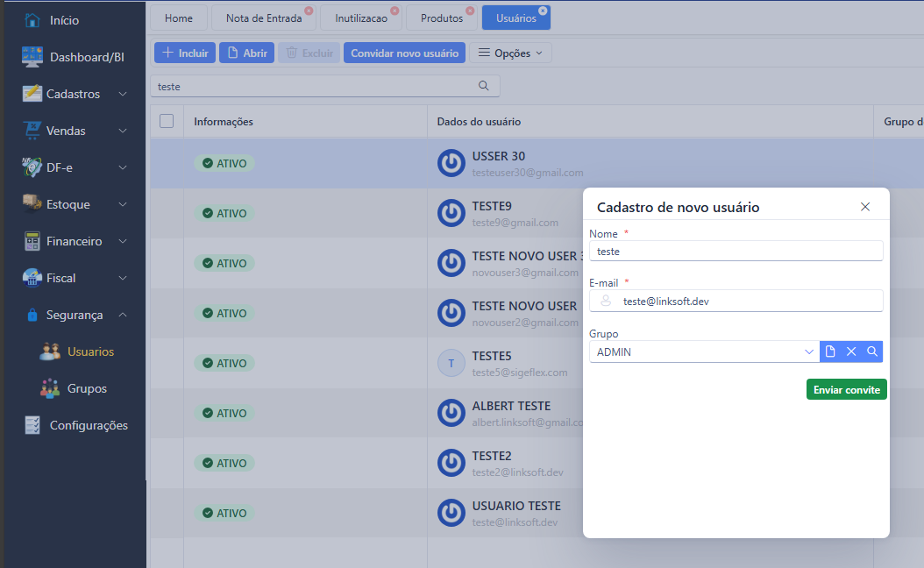Image resolution: width=924 pixels, height=568 pixels.
Task: Click the magnifier icon in the teste search box
Action: (483, 86)
